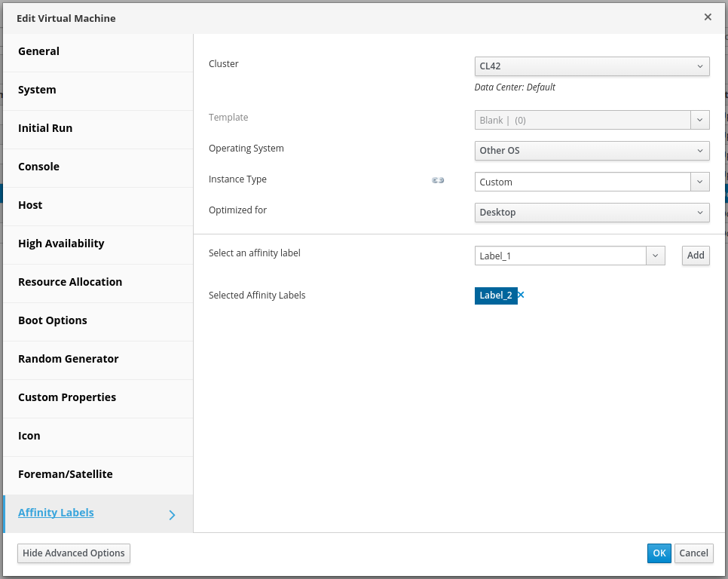This screenshot has width=728, height=579.
Task: Click the Add button for affinity label
Action: click(x=696, y=256)
